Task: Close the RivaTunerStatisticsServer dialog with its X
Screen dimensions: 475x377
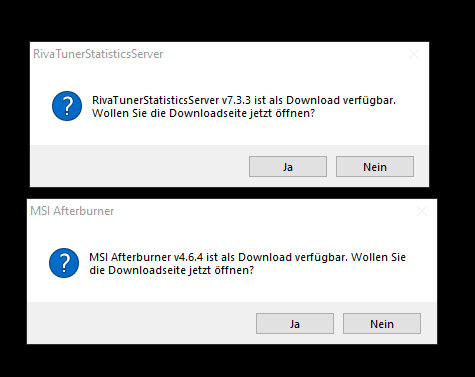Action: [x=414, y=54]
